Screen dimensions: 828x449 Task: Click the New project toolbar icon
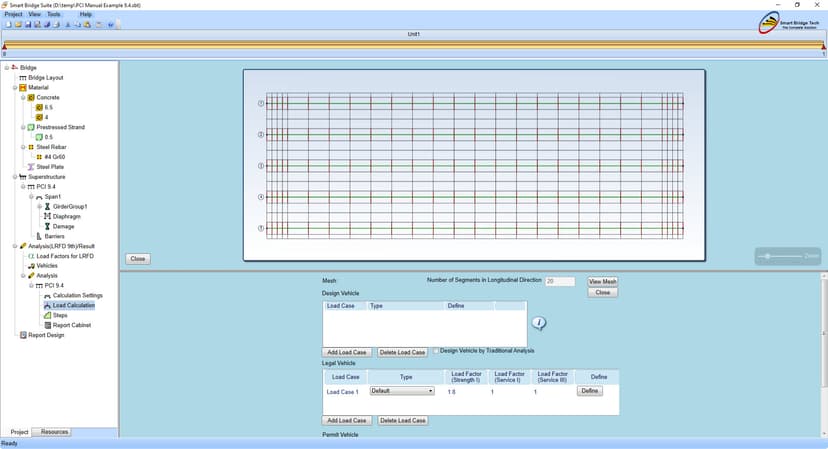tap(8, 24)
